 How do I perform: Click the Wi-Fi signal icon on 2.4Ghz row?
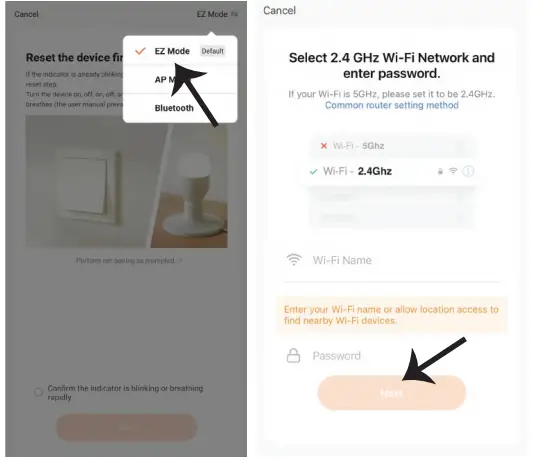453,171
